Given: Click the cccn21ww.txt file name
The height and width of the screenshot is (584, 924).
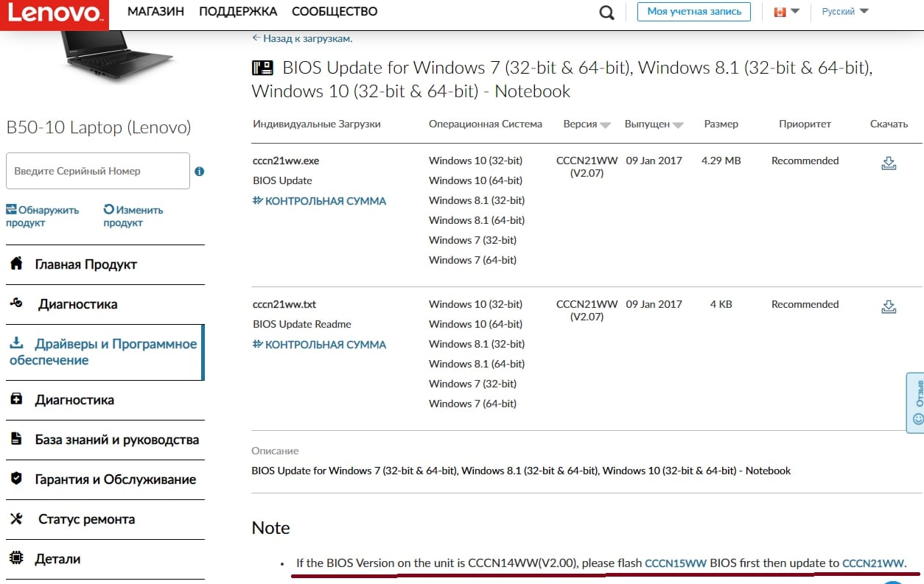Looking at the screenshot, I should tap(284, 304).
